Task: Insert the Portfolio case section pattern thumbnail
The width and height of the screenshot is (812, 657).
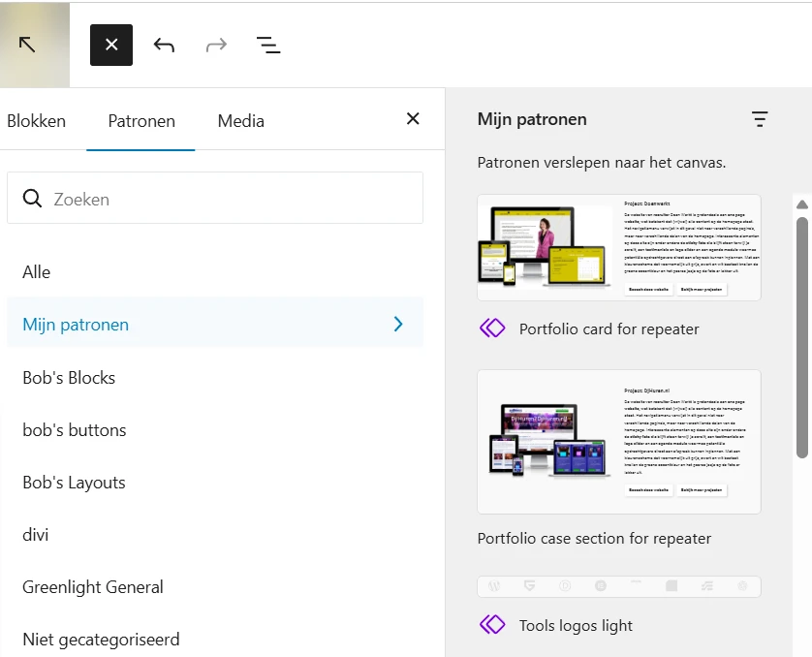Action: [x=618, y=441]
